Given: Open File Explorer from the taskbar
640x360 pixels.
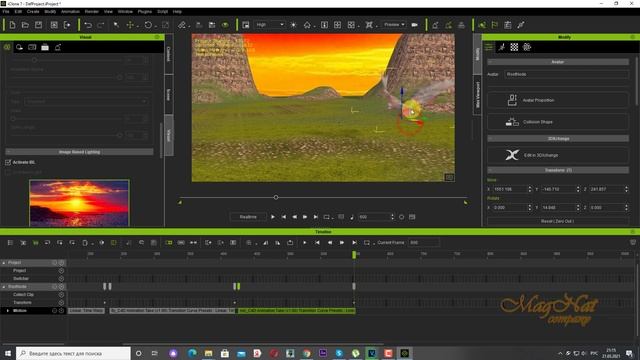Looking at the screenshot, I should coord(209,353).
